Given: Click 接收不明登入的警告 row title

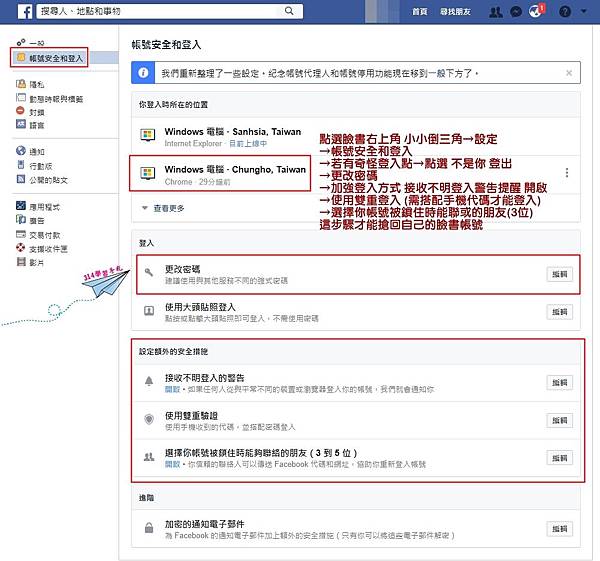Looking at the screenshot, I should (x=204, y=378).
